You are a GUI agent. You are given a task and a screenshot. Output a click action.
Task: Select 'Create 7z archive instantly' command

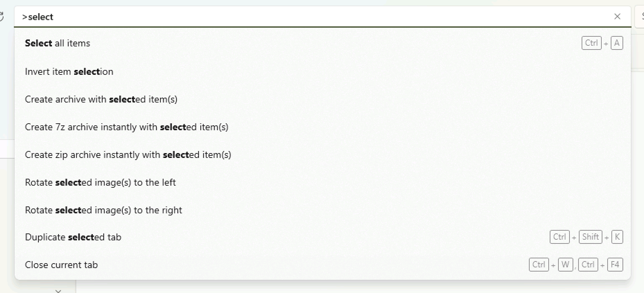(127, 127)
